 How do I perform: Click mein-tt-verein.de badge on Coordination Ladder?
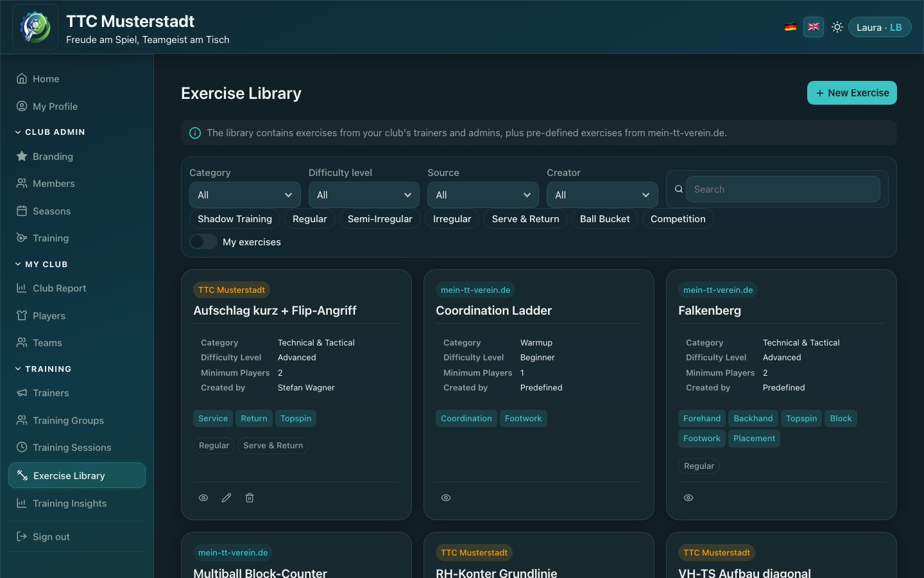tap(475, 290)
